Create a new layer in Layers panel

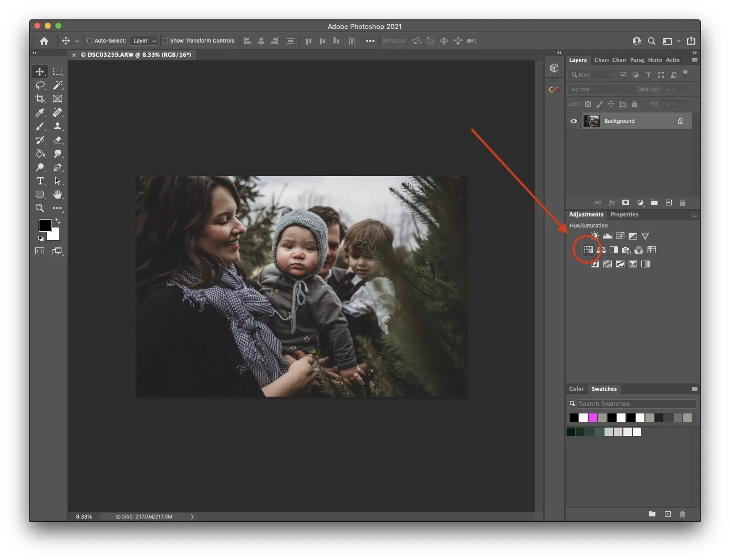pyautogui.click(x=669, y=202)
